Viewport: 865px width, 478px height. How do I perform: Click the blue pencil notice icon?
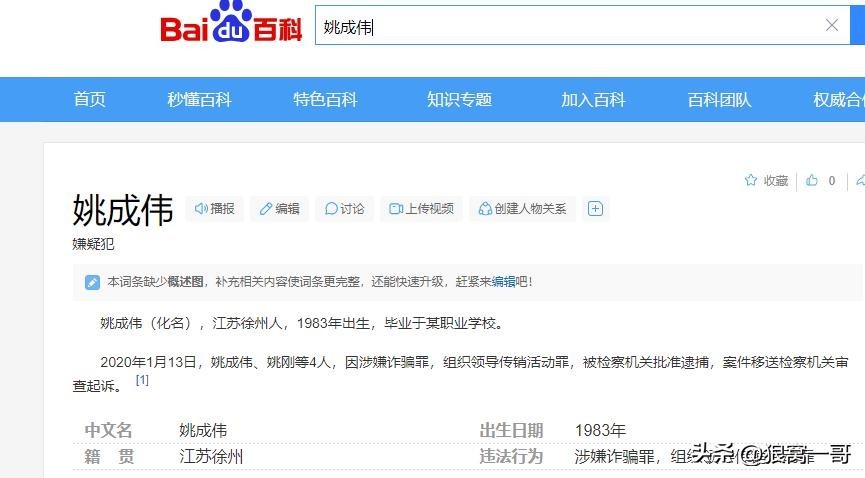(x=92, y=282)
